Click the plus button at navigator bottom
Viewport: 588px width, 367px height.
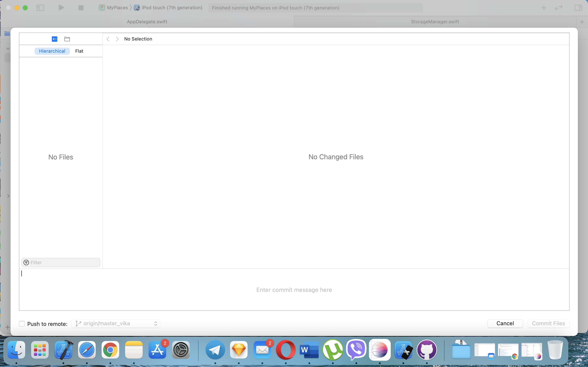[8, 327]
